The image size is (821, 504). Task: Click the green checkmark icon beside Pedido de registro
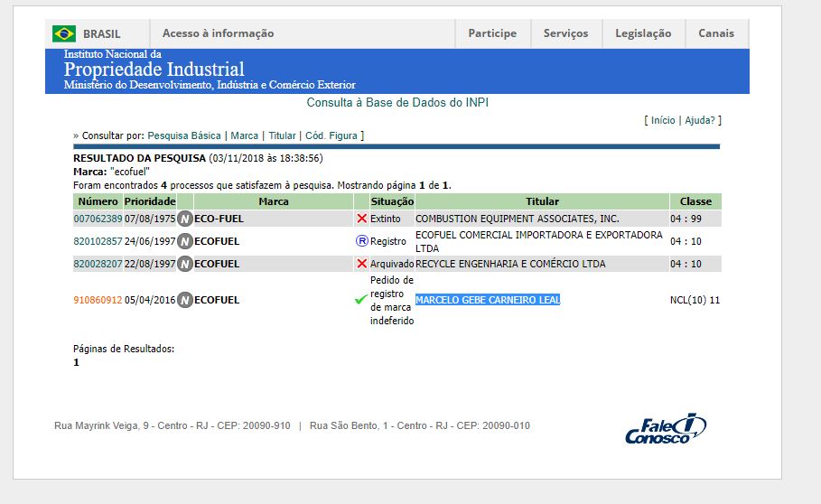click(x=360, y=300)
